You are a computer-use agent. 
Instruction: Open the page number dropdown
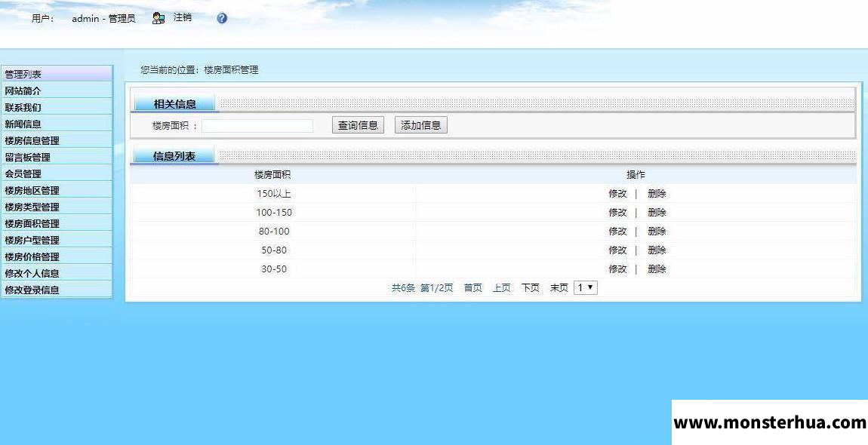pyautogui.click(x=586, y=288)
